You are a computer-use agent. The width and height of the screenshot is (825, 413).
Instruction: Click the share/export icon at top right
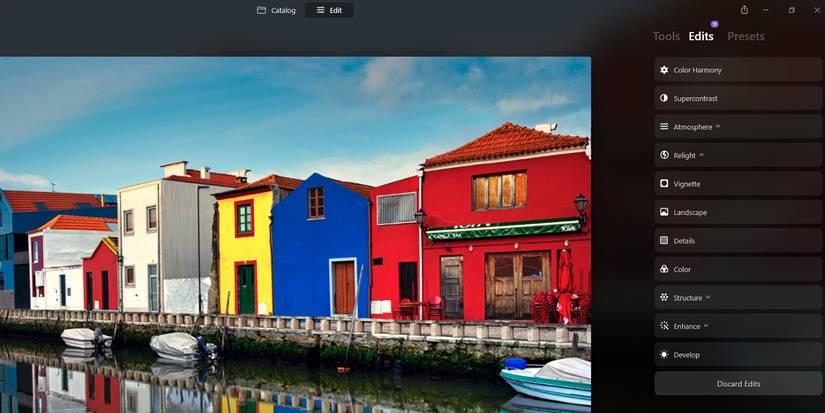tap(744, 10)
